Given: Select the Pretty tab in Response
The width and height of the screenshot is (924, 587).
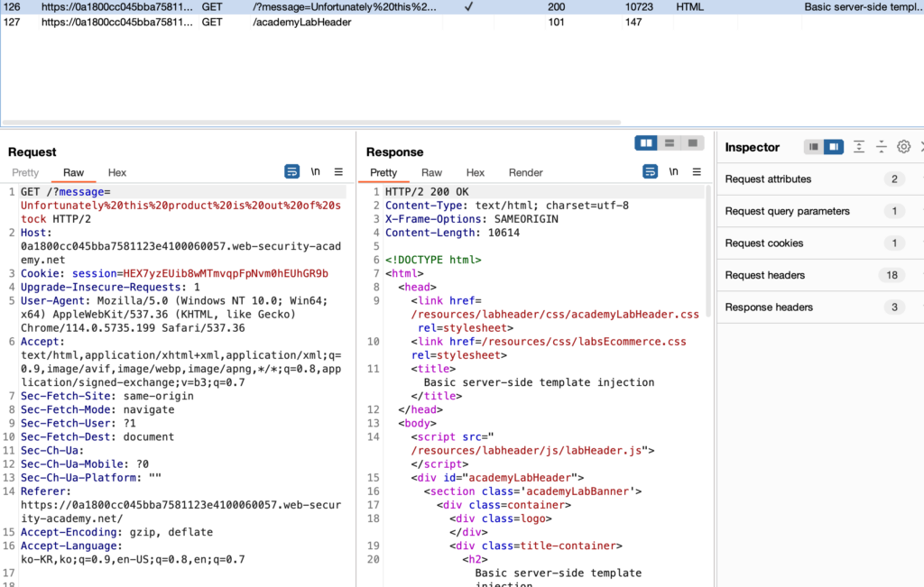Looking at the screenshot, I should tap(383, 172).
